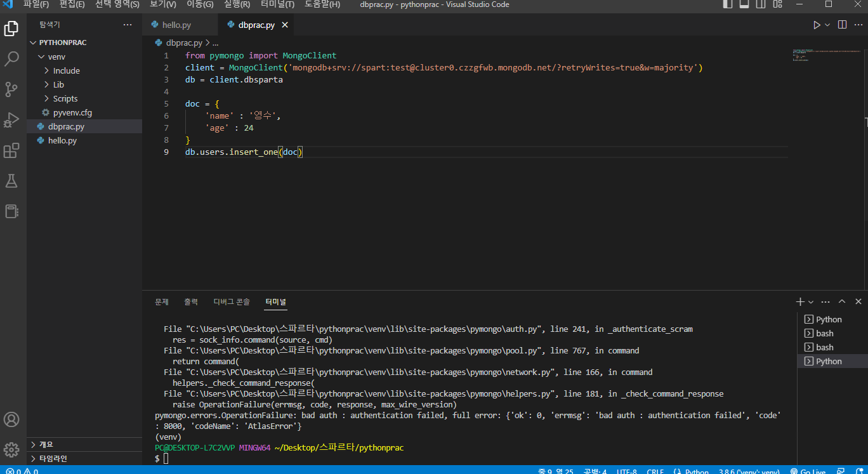Select the 3.8.6 venv Python interpreter

click(x=749, y=471)
